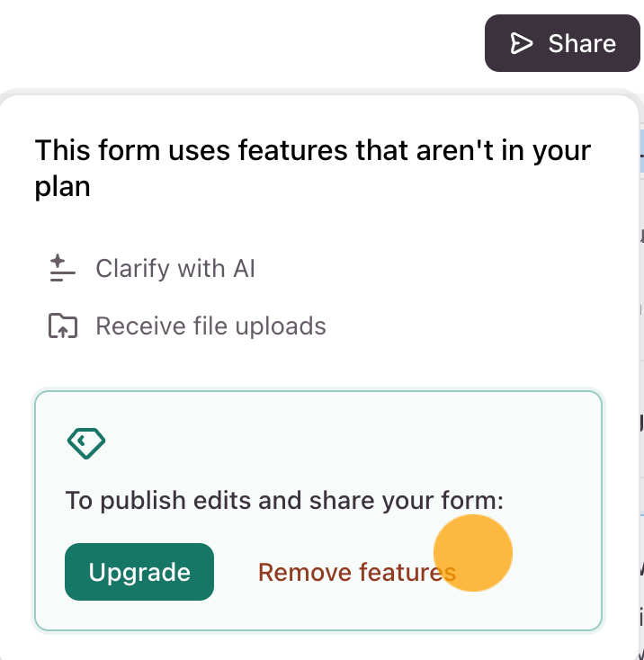Click the heading about features not in plan

[313, 168]
